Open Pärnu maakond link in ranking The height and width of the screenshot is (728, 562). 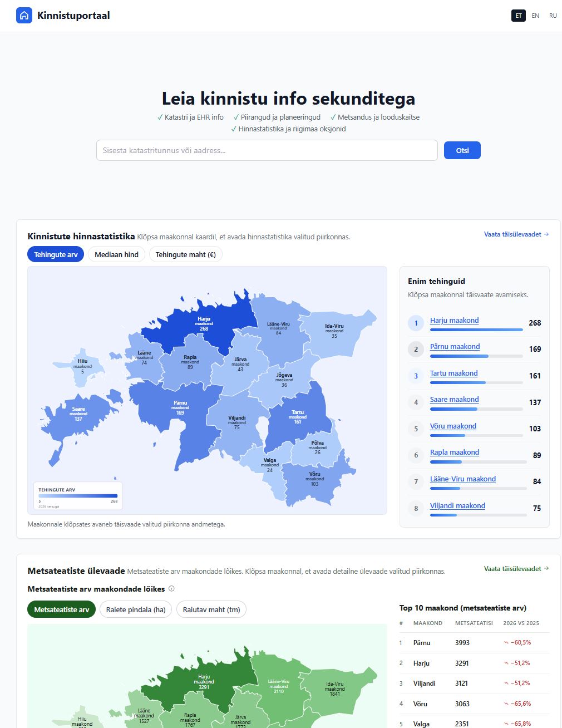tap(455, 346)
